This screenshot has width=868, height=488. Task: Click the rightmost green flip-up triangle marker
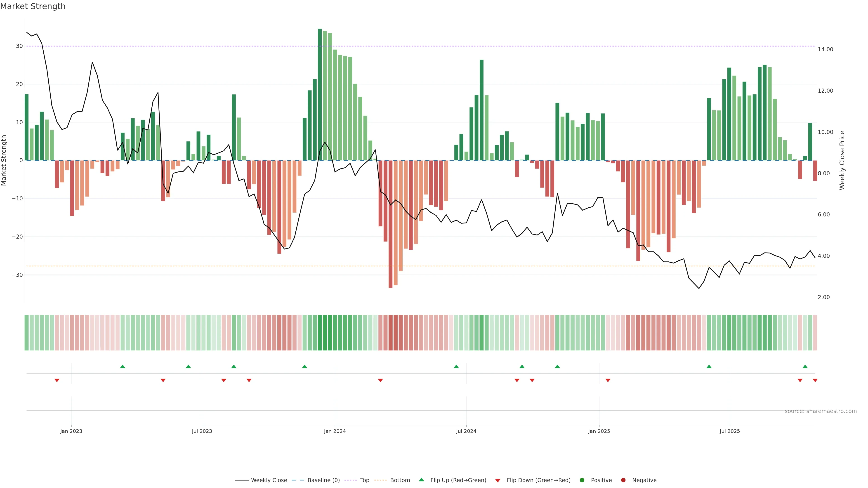(x=805, y=366)
